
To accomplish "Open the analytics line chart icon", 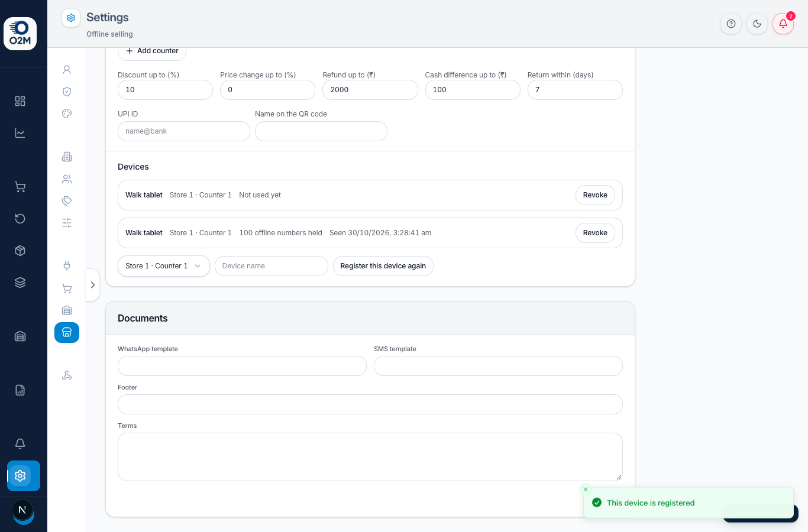I will (20, 133).
